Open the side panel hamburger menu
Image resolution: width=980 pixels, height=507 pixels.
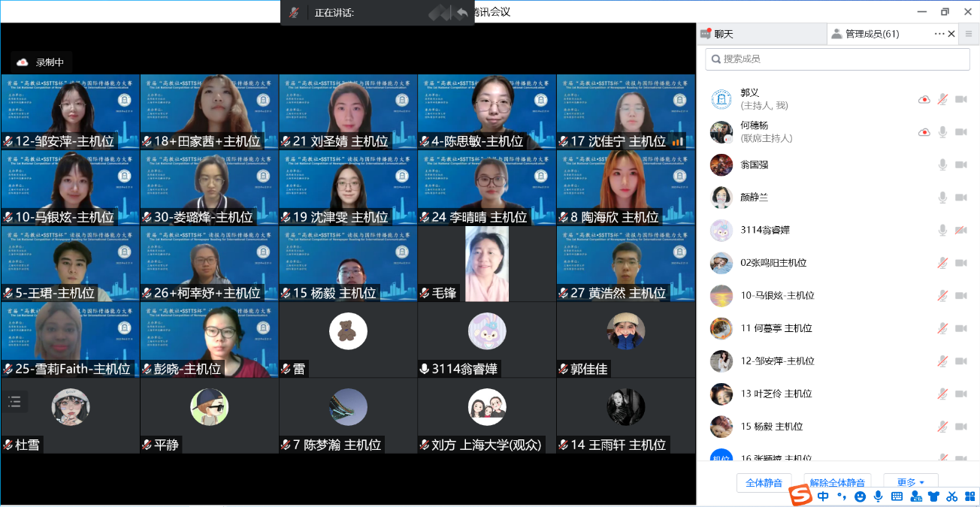[969, 34]
